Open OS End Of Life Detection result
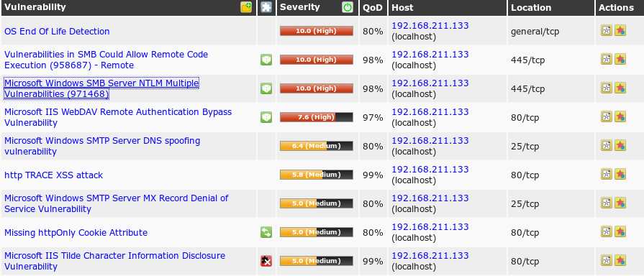Image resolution: width=644 pixels, height=276 pixels. point(57,31)
